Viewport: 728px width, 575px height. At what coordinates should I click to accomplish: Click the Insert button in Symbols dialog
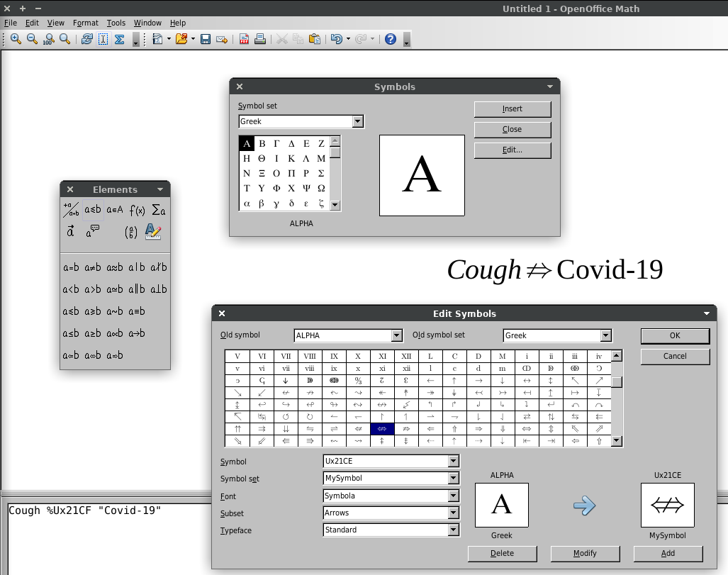[x=512, y=109]
